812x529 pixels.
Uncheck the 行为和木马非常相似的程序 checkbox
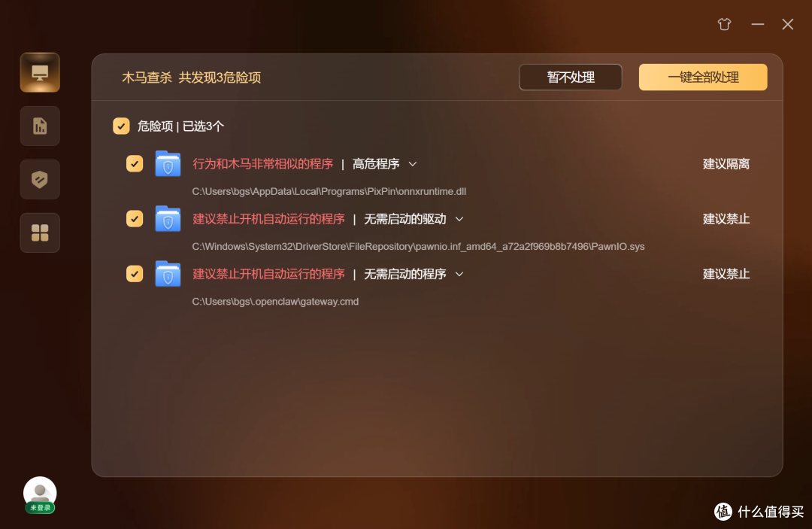[135, 164]
